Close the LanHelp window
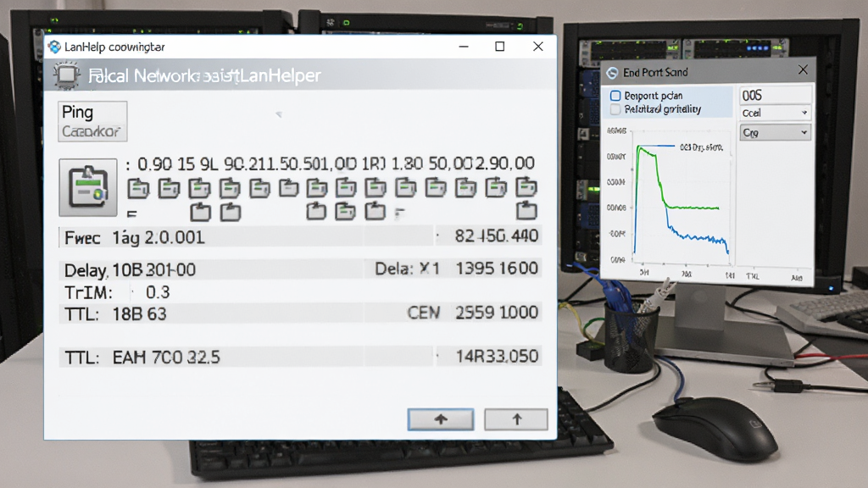Image resolution: width=868 pixels, height=488 pixels. point(538,47)
